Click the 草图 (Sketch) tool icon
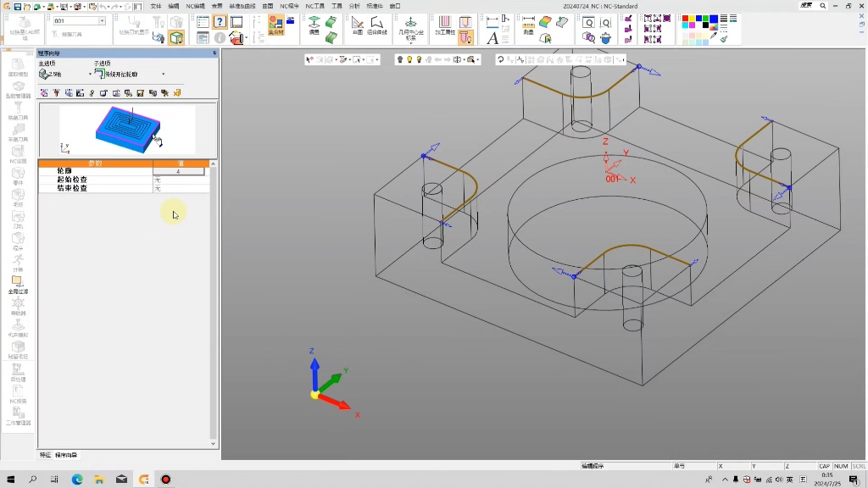The width and height of the screenshot is (868, 488). click(357, 25)
